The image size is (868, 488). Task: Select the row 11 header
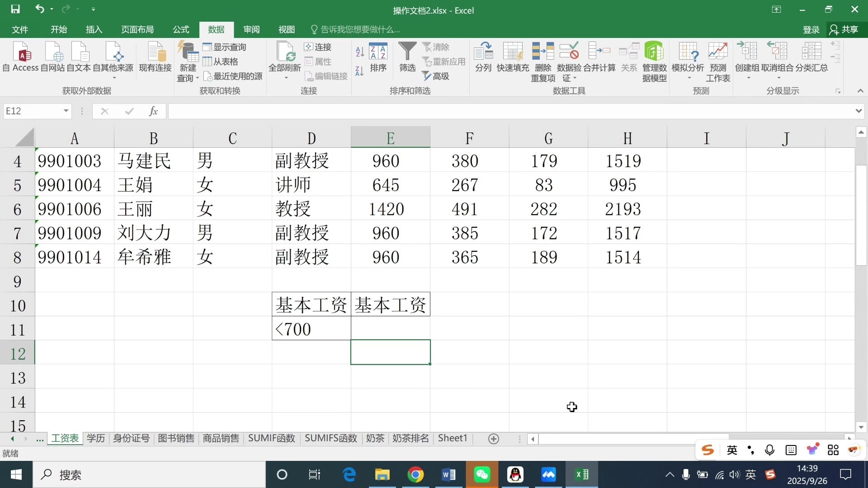[x=18, y=330]
